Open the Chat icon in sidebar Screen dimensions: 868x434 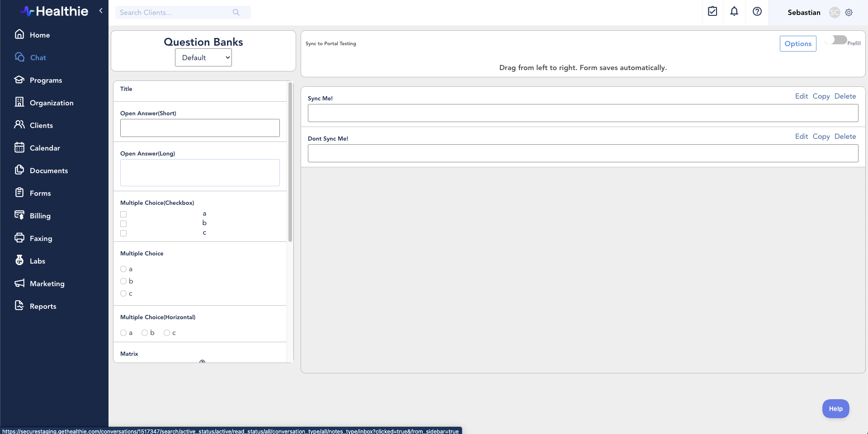[19, 57]
